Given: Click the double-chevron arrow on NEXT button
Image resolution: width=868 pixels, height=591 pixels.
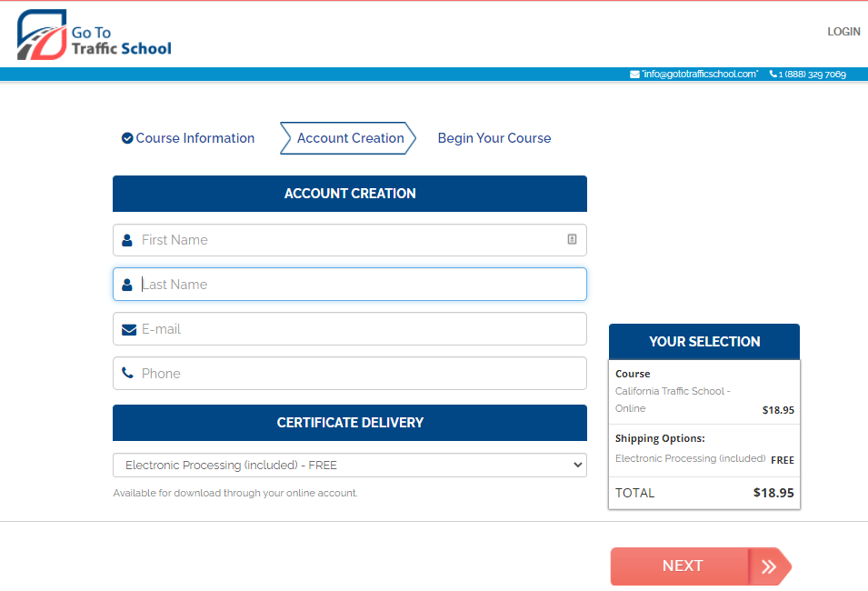Looking at the screenshot, I should 768,566.
